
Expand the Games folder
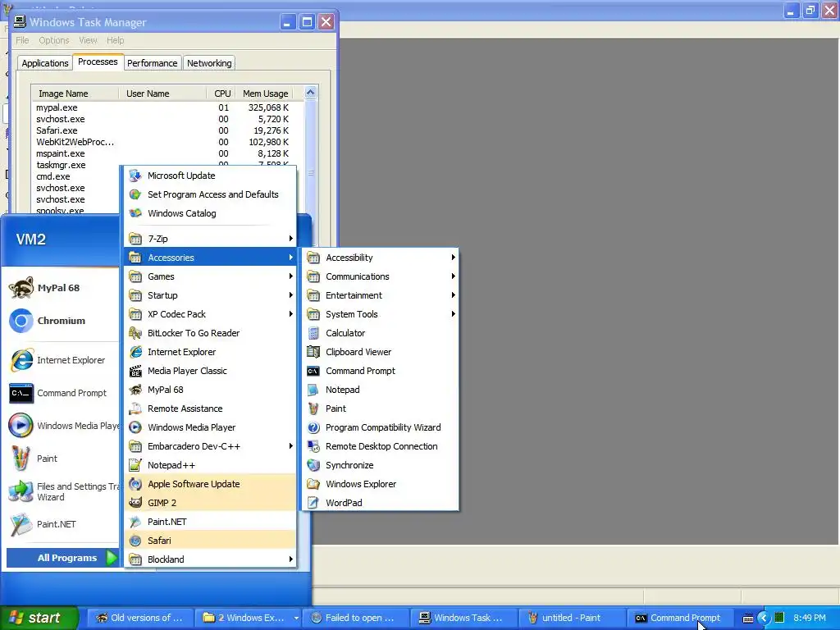click(x=210, y=276)
